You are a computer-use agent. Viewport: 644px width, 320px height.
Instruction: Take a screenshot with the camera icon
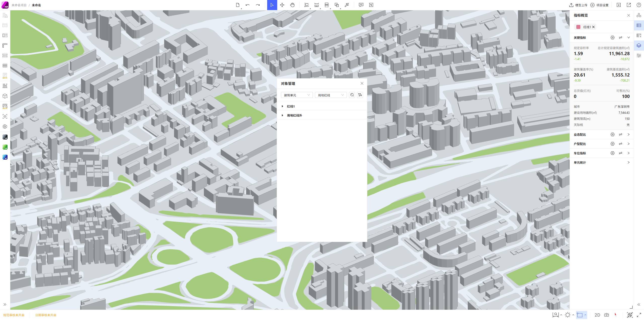click(607, 315)
